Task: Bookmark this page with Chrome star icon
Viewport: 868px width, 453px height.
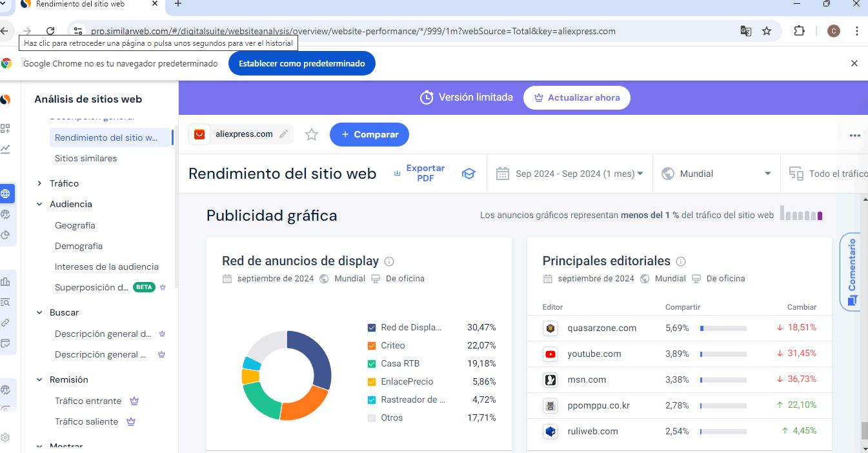Action: pos(767,31)
